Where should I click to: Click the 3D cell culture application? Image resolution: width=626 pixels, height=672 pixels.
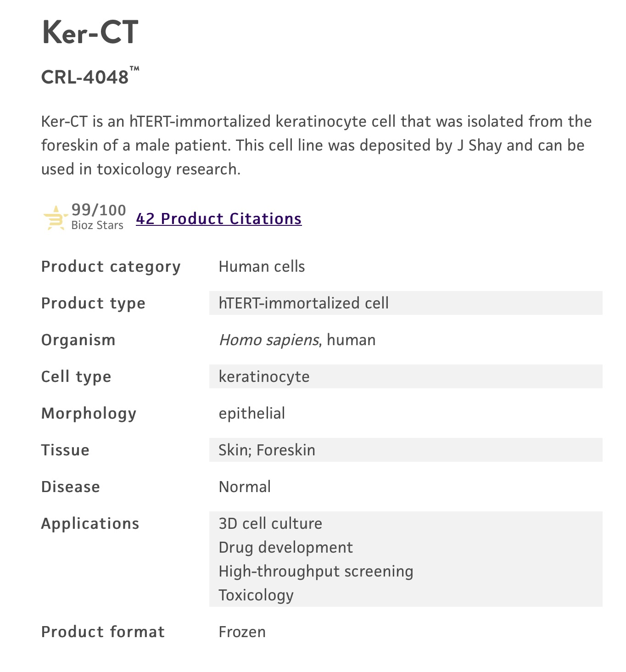coord(270,523)
